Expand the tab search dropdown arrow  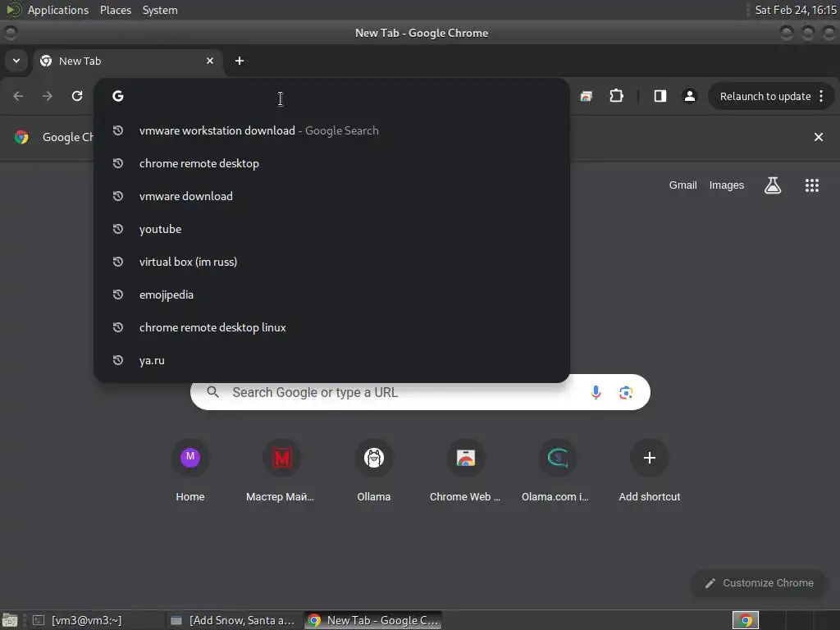pos(16,61)
